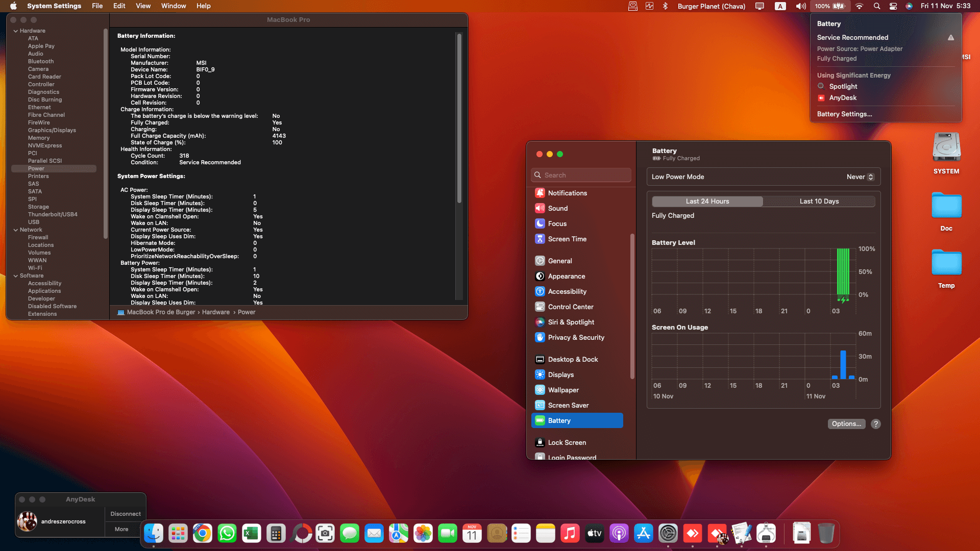Click Disconnect in AnyDesk window
This screenshot has height=551, width=980.
click(x=126, y=514)
